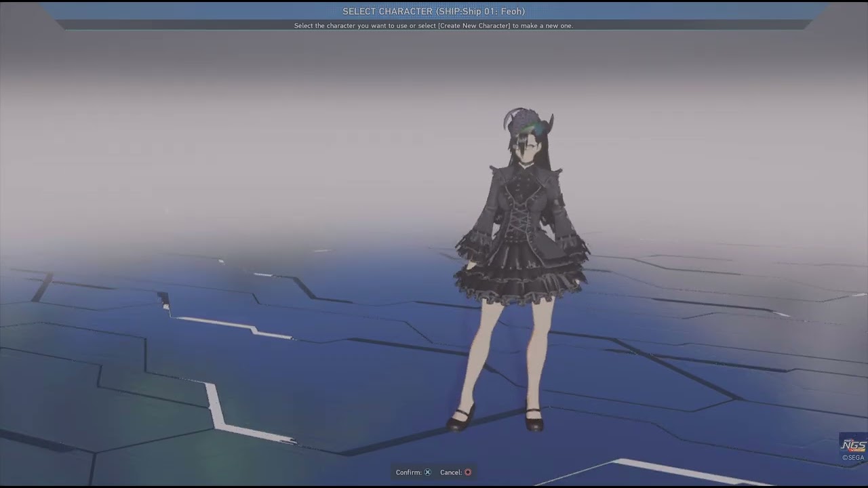Click the Cancel circle button icon

pyautogui.click(x=468, y=472)
